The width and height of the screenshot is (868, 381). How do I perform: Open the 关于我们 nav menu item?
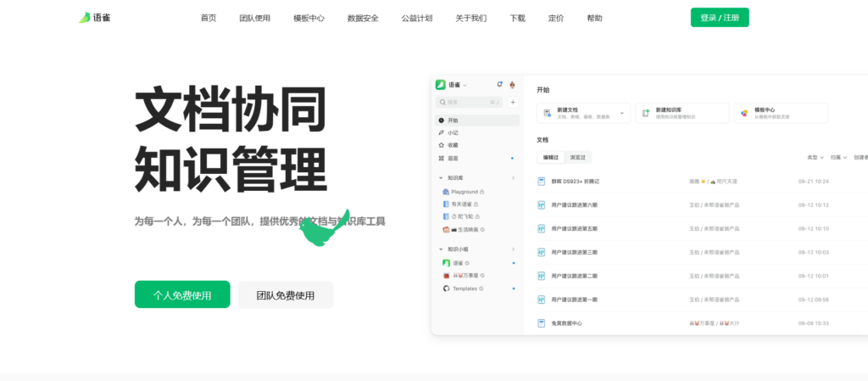tap(471, 18)
